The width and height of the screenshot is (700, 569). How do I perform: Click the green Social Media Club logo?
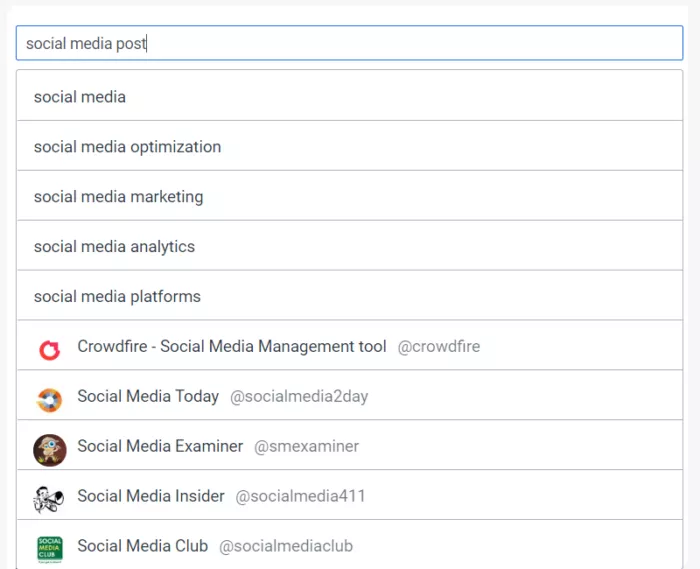[x=50, y=550]
